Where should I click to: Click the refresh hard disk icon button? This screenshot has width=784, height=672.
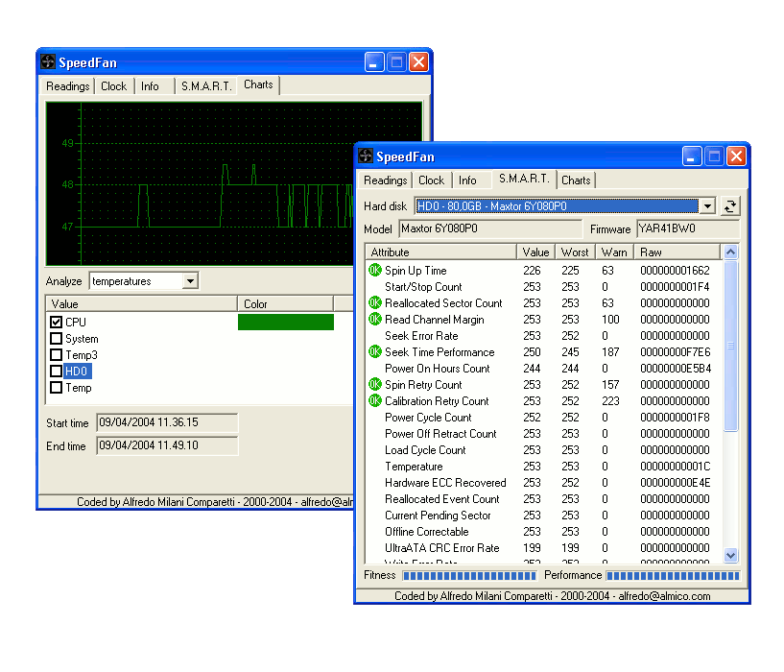coord(730,205)
